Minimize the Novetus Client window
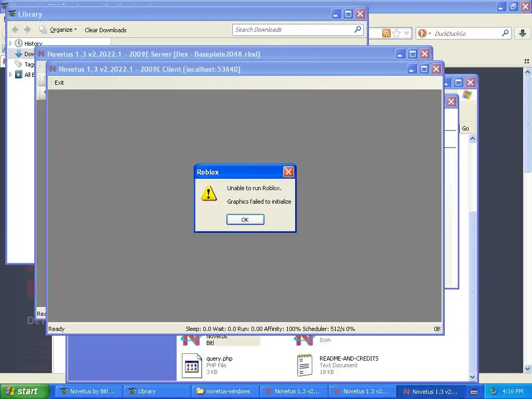 pos(411,69)
